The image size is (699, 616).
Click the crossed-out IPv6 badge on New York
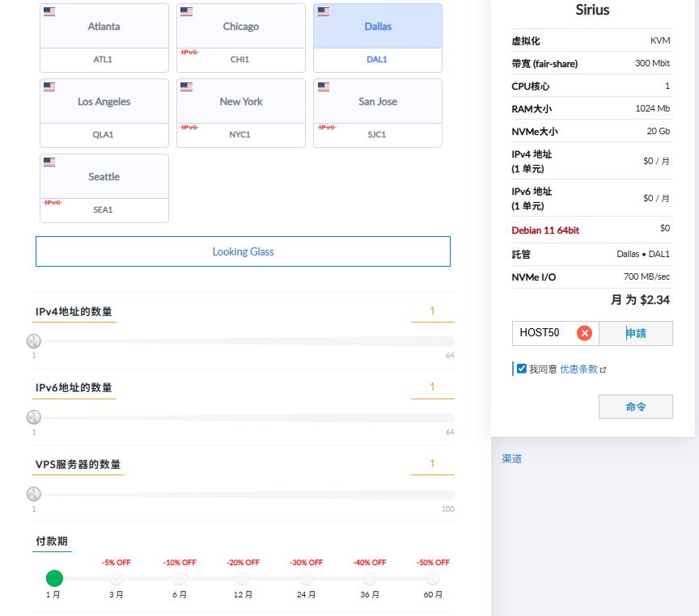pyautogui.click(x=189, y=127)
